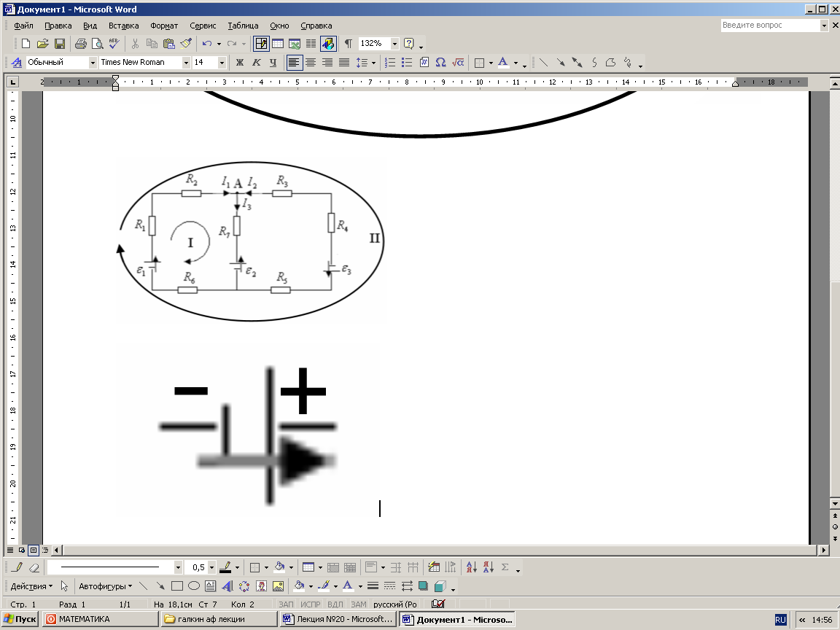The image size is (840, 630).
Task: Switch to Лекция №20 taskbar window
Action: 338,619
